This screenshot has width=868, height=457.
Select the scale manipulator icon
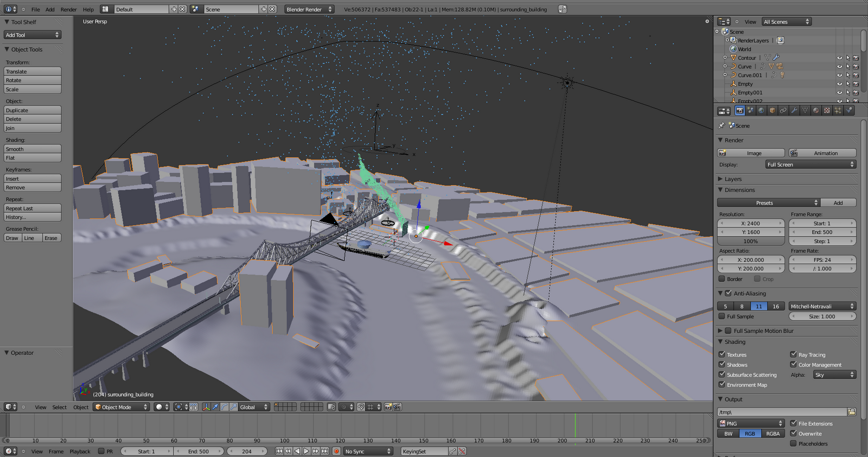233,407
